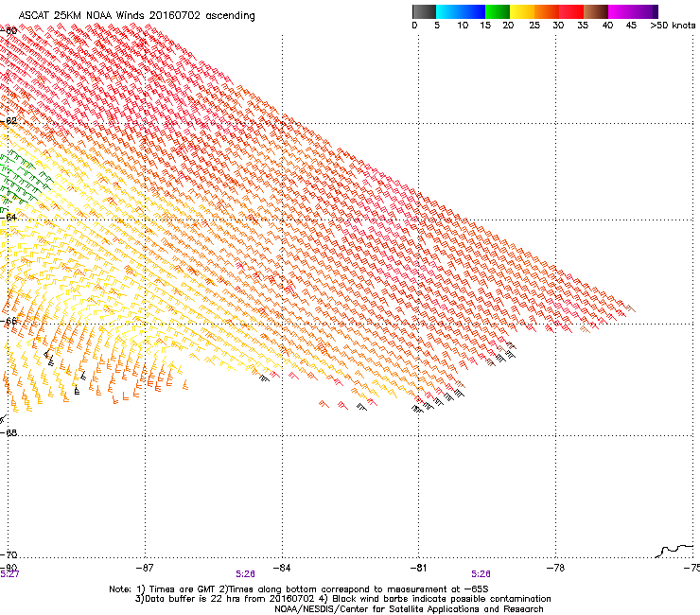Click the -87 longitude axis label

[x=145, y=568]
